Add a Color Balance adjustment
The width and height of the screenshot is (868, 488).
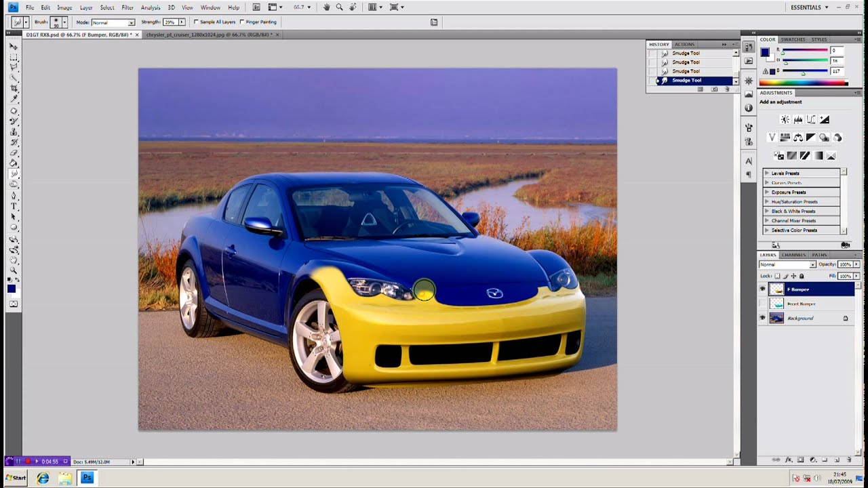(798, 138)
